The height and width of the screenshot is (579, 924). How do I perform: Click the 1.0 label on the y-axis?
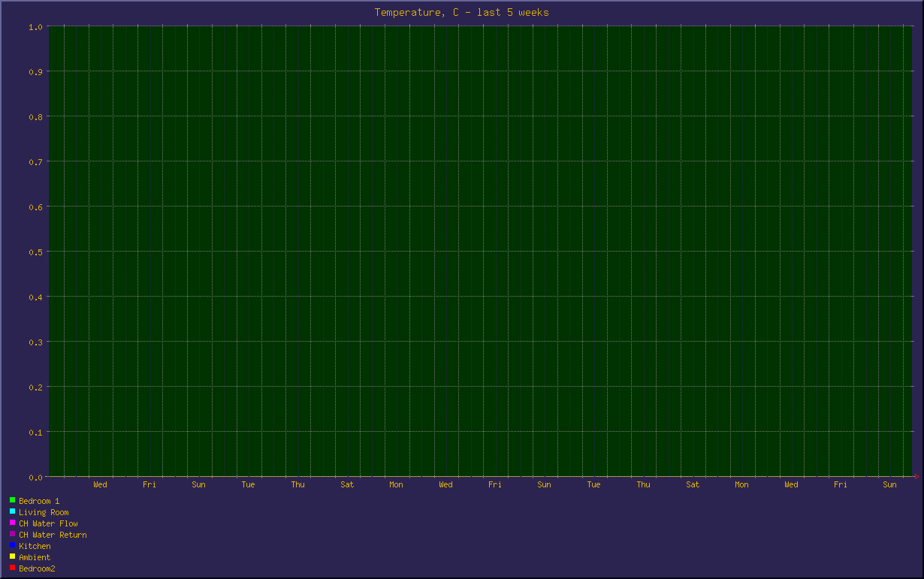(x=35, y=27)
